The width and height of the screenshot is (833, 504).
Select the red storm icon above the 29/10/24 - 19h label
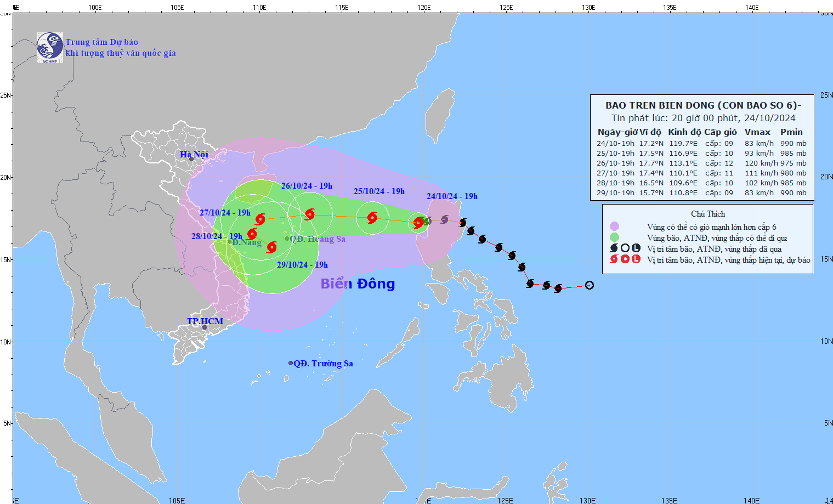click(271, 247)
